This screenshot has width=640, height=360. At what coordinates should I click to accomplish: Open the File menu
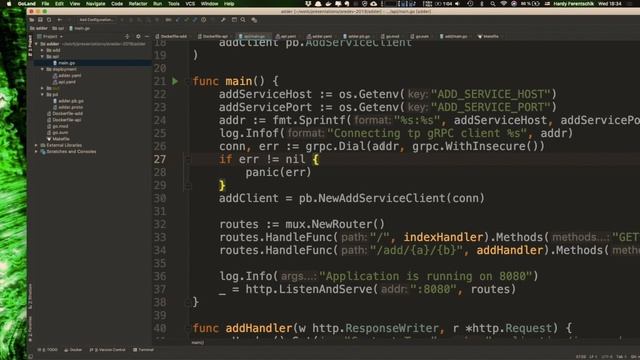tap(45, 4)
